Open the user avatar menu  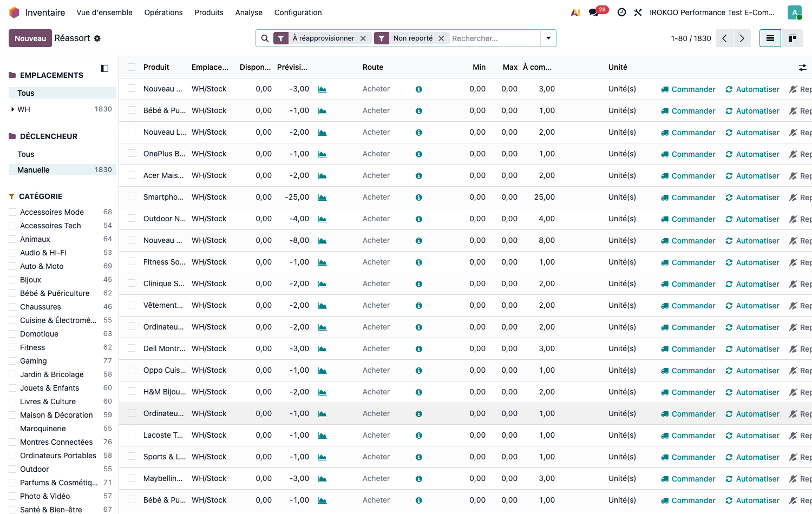point(795,12)
